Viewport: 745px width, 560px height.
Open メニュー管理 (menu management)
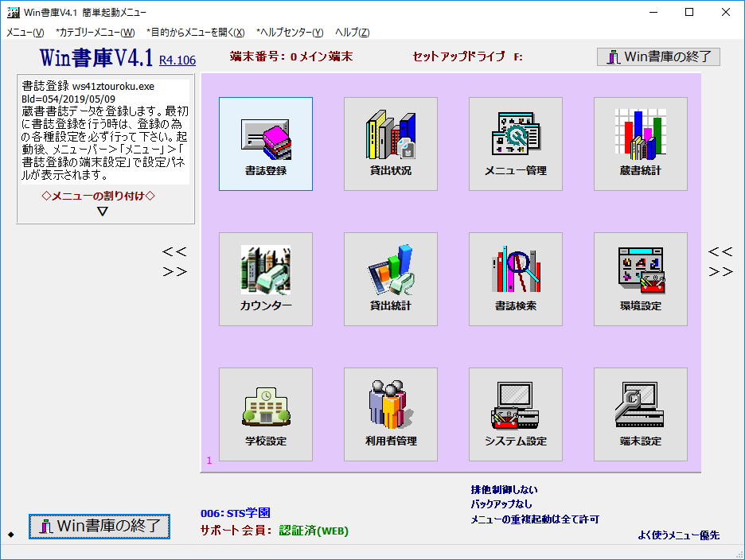pyautogui.click(x=514, y=143)
